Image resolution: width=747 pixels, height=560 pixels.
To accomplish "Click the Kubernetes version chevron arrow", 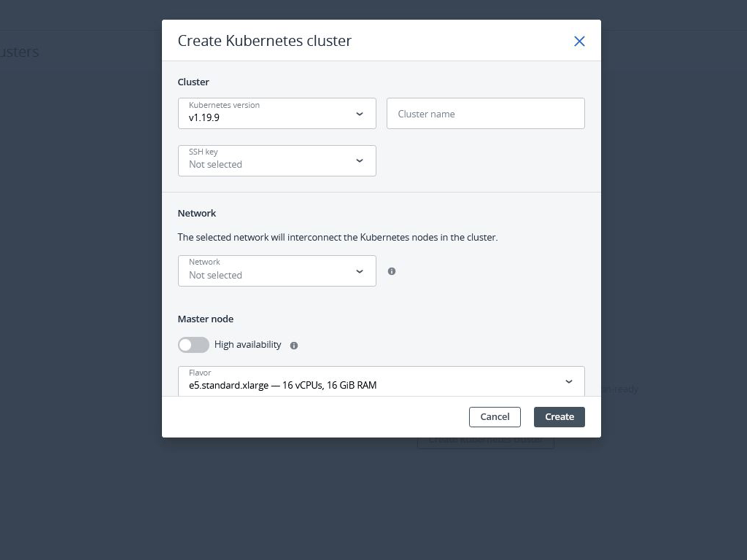I will [360, 114].
